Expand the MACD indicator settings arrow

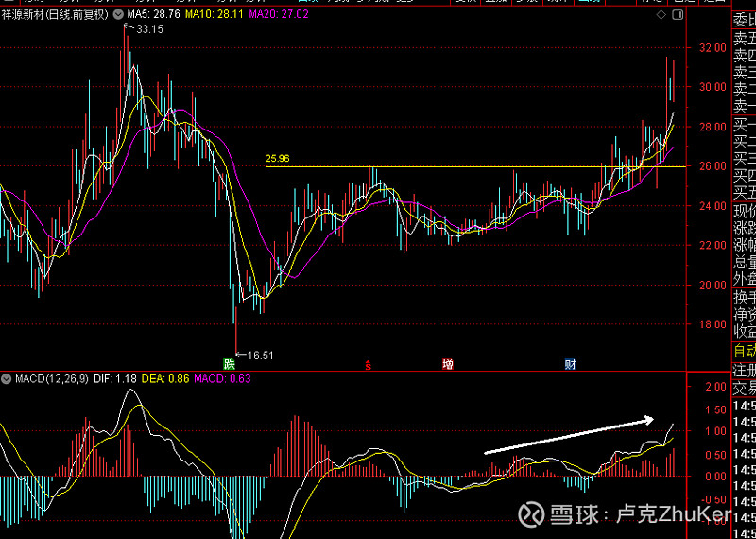(7, 379)
